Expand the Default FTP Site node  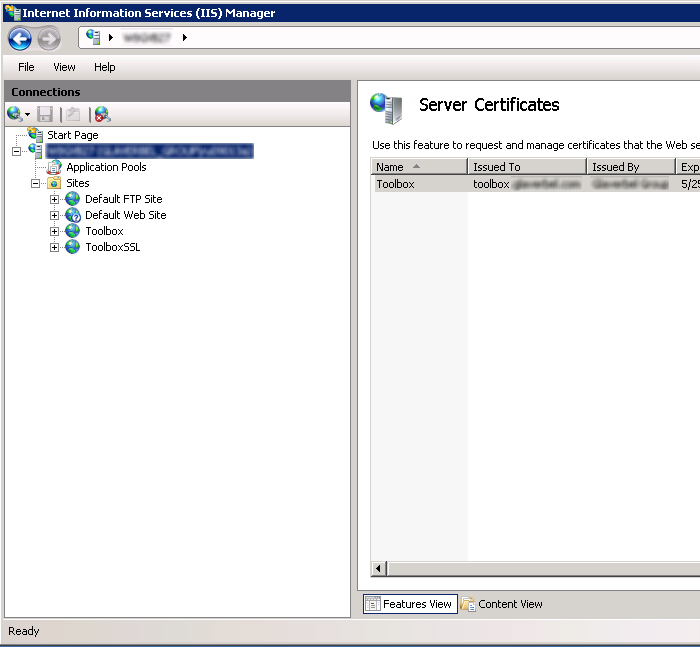pyautogui.click(x=55, y=199)
